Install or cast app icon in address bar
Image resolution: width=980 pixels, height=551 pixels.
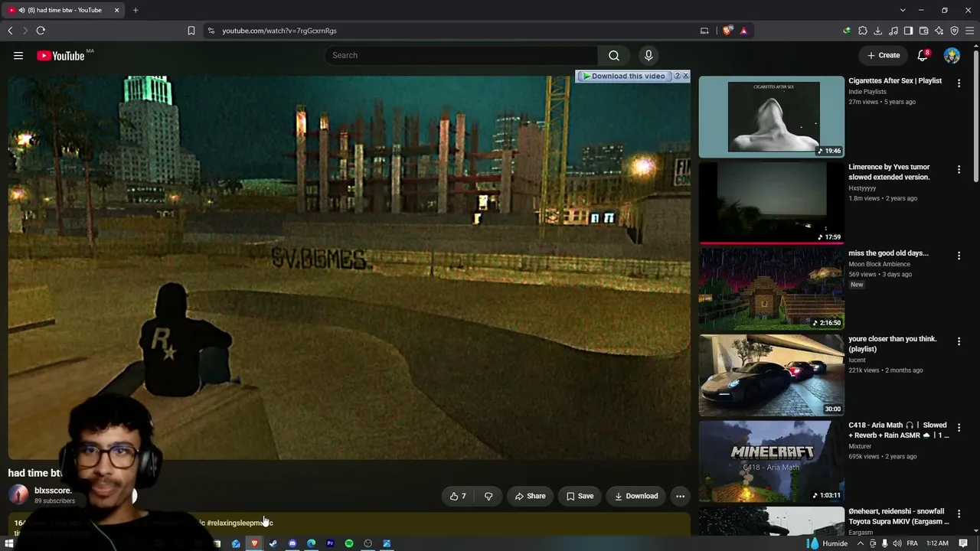tap(704, 31)
